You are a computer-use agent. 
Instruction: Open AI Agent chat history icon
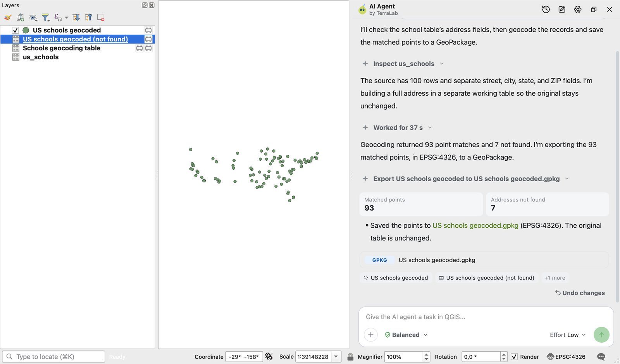(x=546, y=9)
